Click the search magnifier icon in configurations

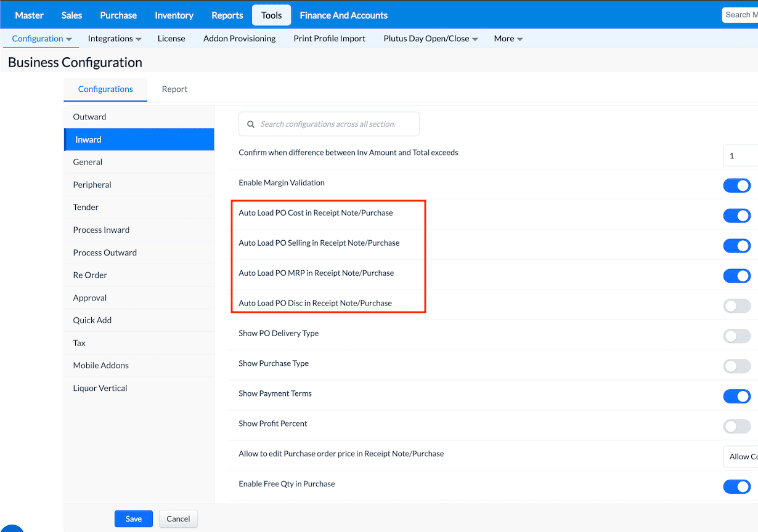251,124
